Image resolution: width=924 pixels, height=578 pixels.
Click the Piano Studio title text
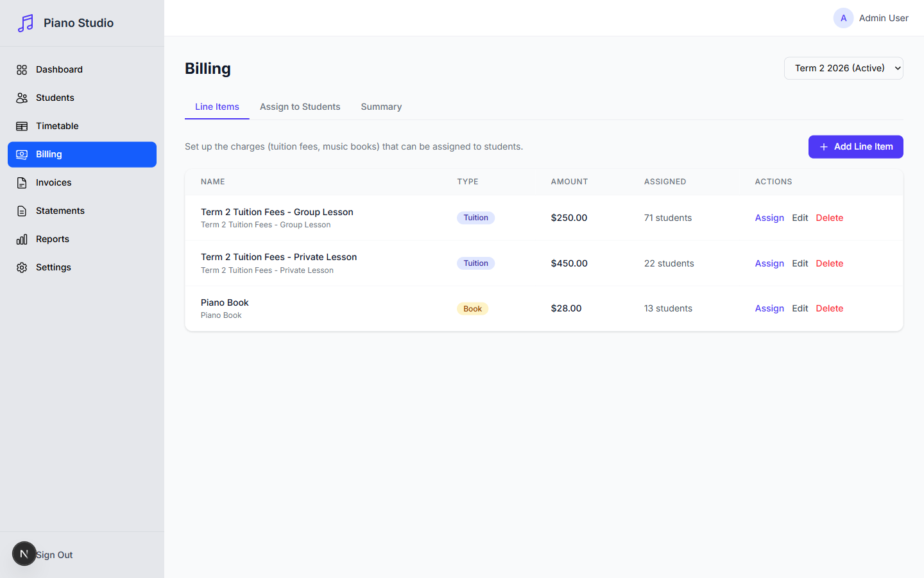[78, 23]
